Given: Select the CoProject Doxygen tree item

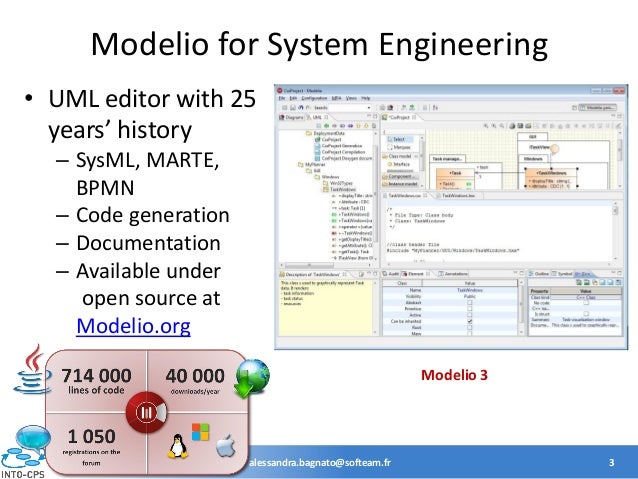Looking at the screenshot, I should (x=343, y=158).
